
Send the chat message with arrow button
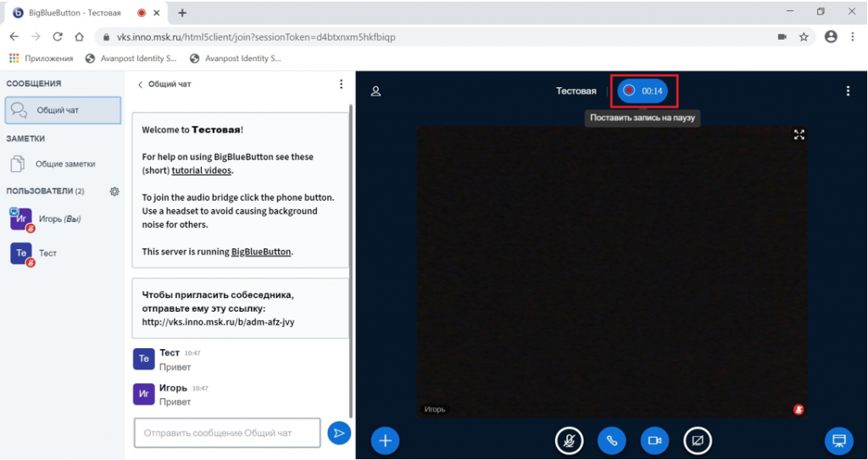click(338, 433)
